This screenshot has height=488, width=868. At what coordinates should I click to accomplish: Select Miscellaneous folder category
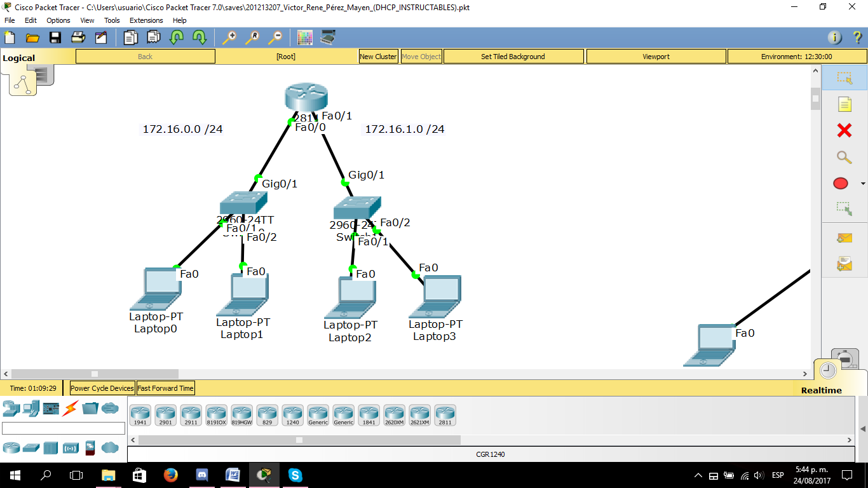pos(90,408)
